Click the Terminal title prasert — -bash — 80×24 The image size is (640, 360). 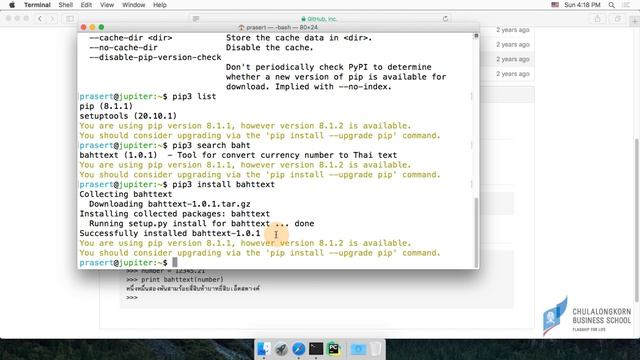click(x=278, y=27)
